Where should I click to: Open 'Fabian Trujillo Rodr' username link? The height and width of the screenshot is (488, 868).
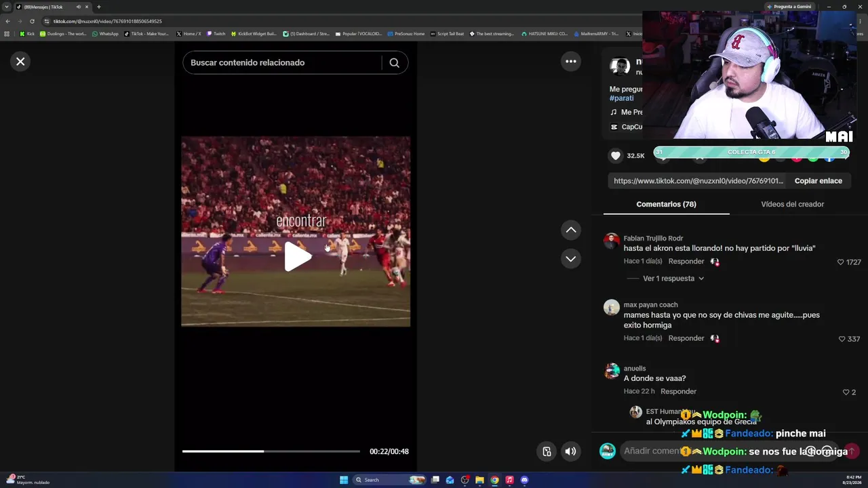tap(653, 239)
